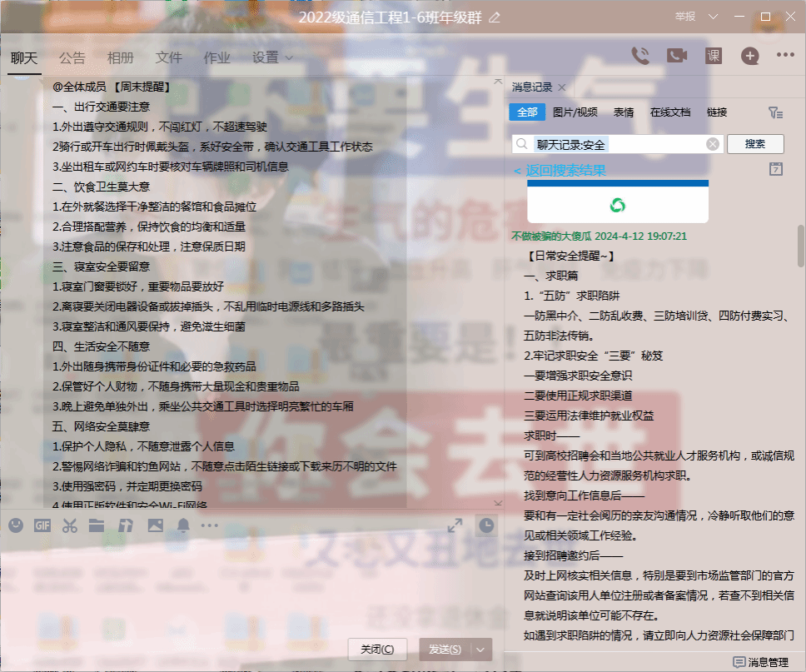Toggle the chat input expand arrows
Screen dimensions: 806x672
tap(455, 525)
